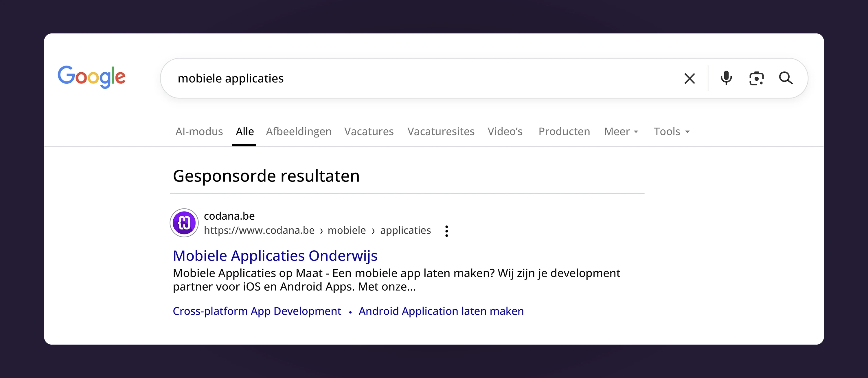Click into the mobiele applicaties search field
This screenshot has width=868, height=378.
click(x=404, y=78)
